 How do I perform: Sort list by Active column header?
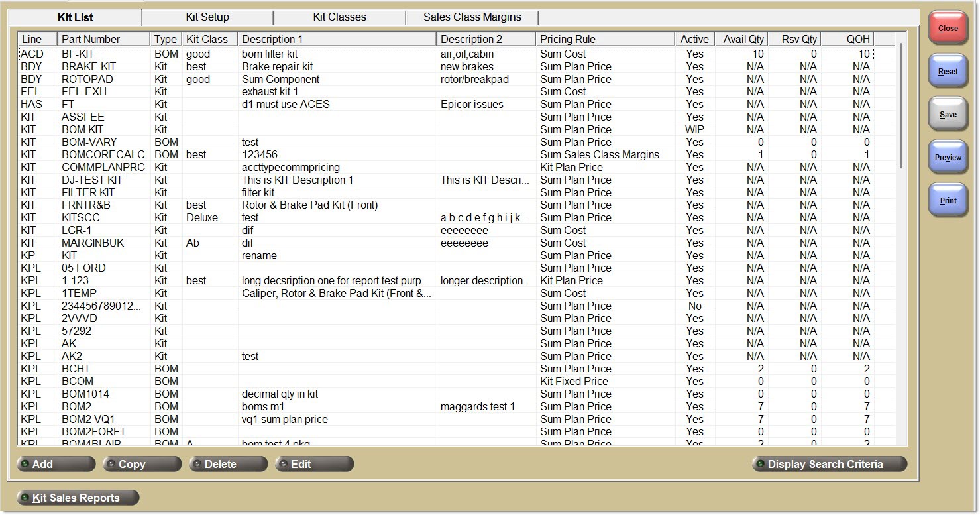click(x=694, y=39)
